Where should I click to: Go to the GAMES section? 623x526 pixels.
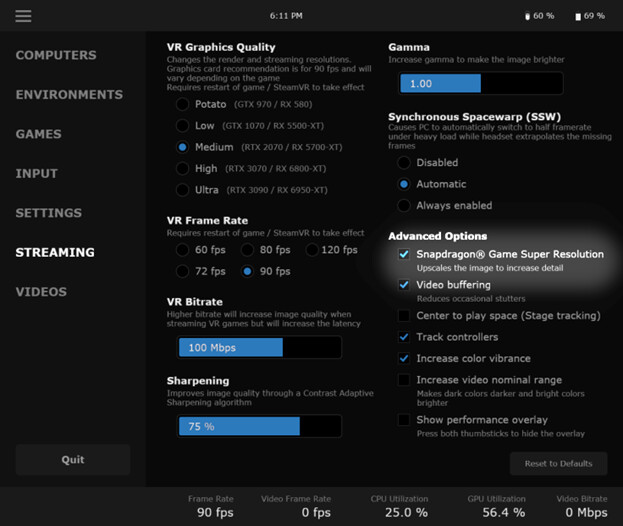click(39, 134)
